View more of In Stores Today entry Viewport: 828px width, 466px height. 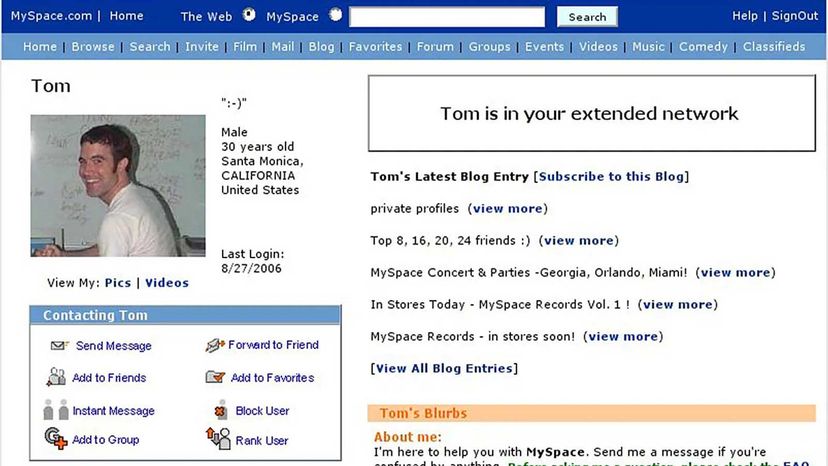coord(678,304)
